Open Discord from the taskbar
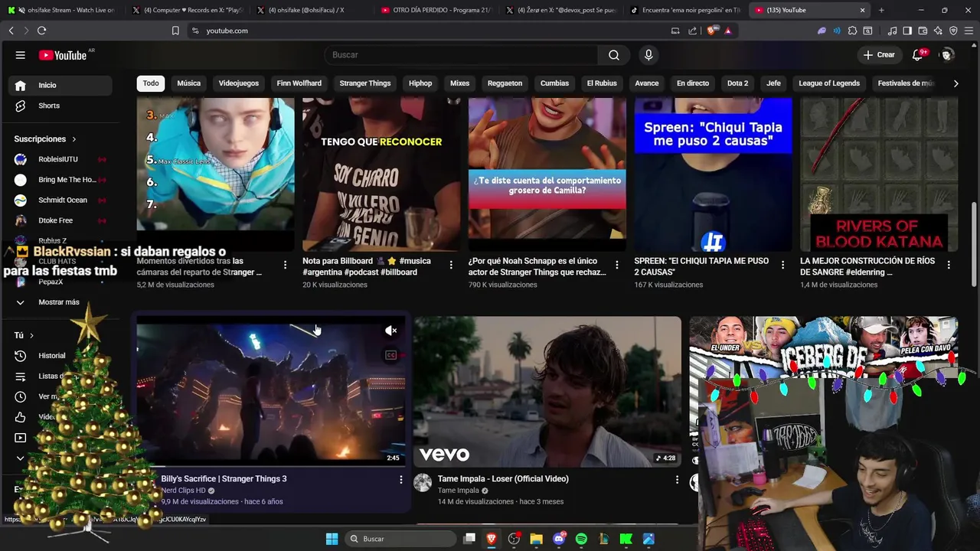 (x=559, y=539)
